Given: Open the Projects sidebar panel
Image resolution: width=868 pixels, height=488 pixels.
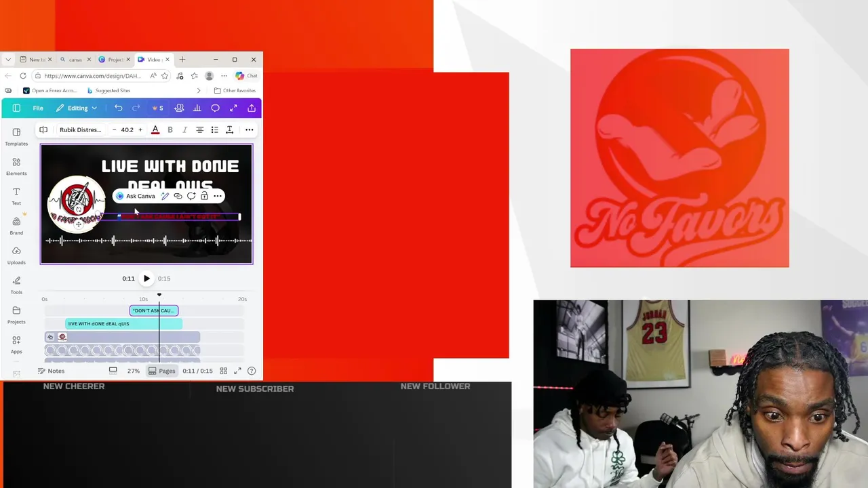Looking at the screenshot, I should pos(16,314).
